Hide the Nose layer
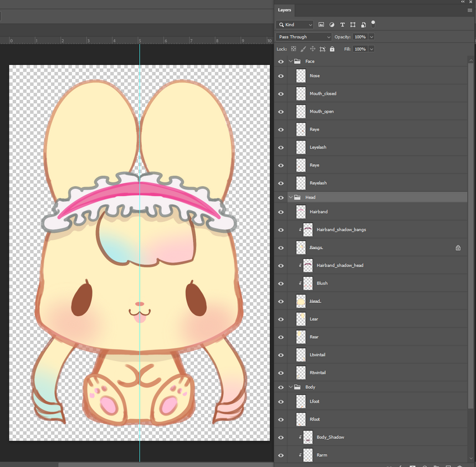The height and width of the screenshot is (467, 476). click(281, 76)
